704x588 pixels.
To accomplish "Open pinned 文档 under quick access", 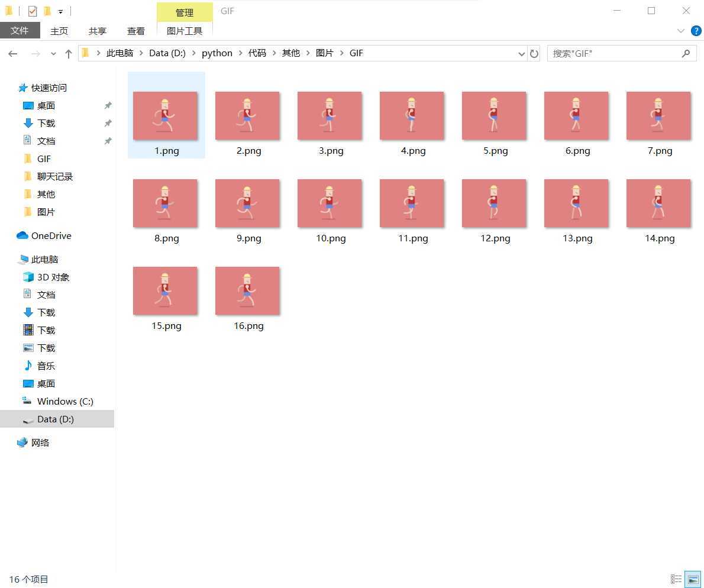I will pyautogui.click(x=46, y=141).
